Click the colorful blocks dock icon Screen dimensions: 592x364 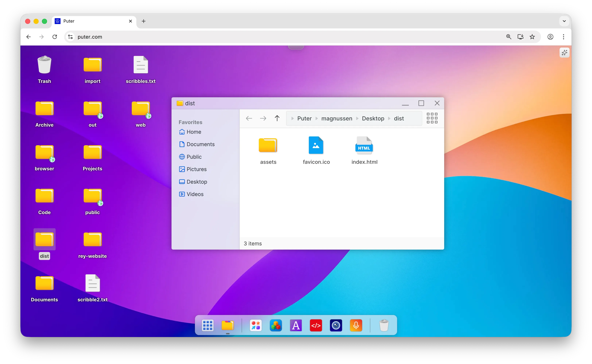click(276, 326)
